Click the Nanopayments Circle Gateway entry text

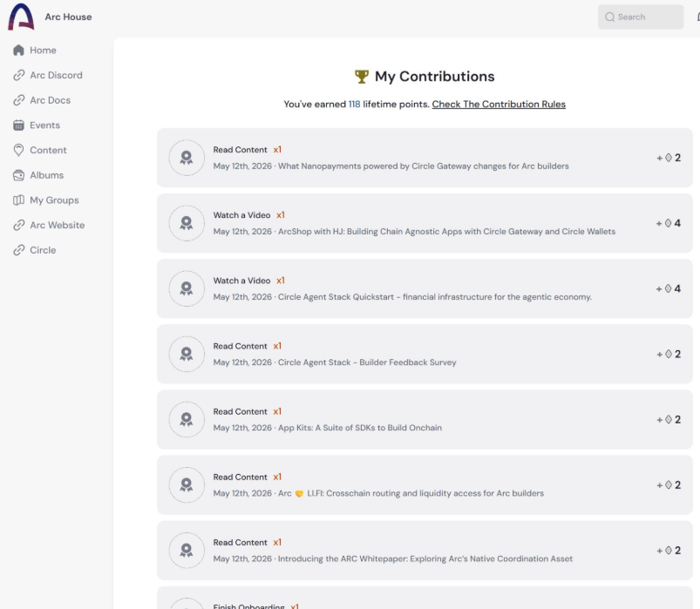pos(423,166)
